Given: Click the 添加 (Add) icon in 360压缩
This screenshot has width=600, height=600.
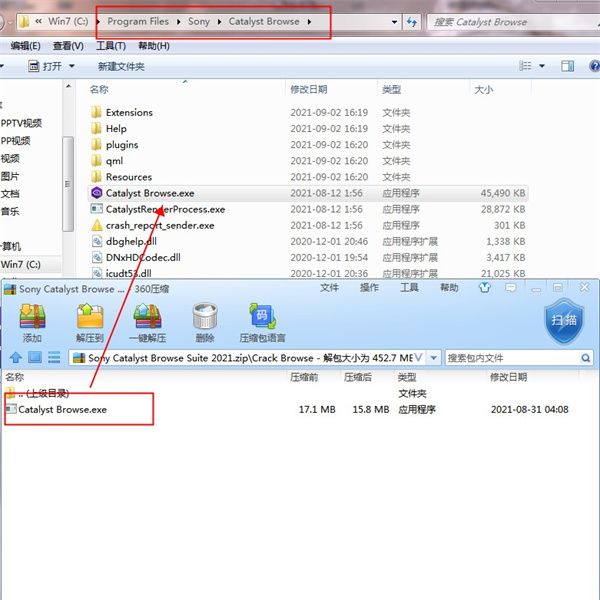Looking at the screenshot, I should pos(33,316).
